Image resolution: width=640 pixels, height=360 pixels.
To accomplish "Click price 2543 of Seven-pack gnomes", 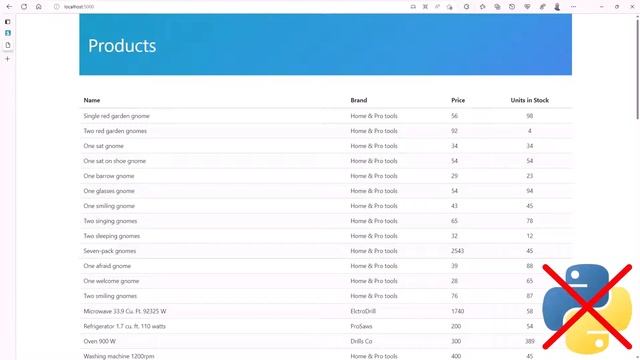I will pyautogui.click(x=458, y=251).
